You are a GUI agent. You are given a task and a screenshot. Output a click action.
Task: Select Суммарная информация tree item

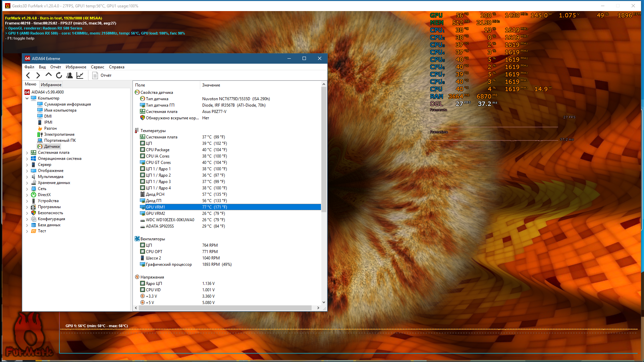[67, 104]
